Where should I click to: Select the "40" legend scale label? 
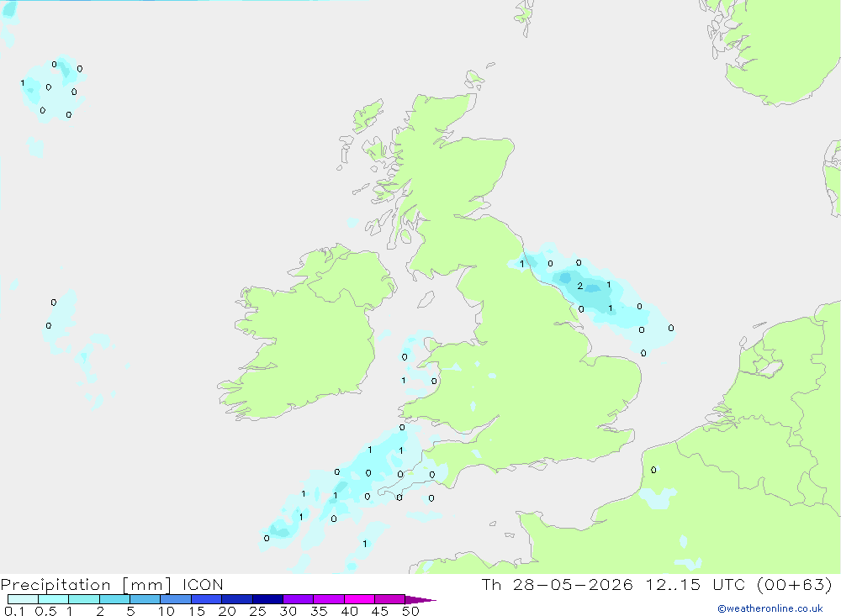350,611
